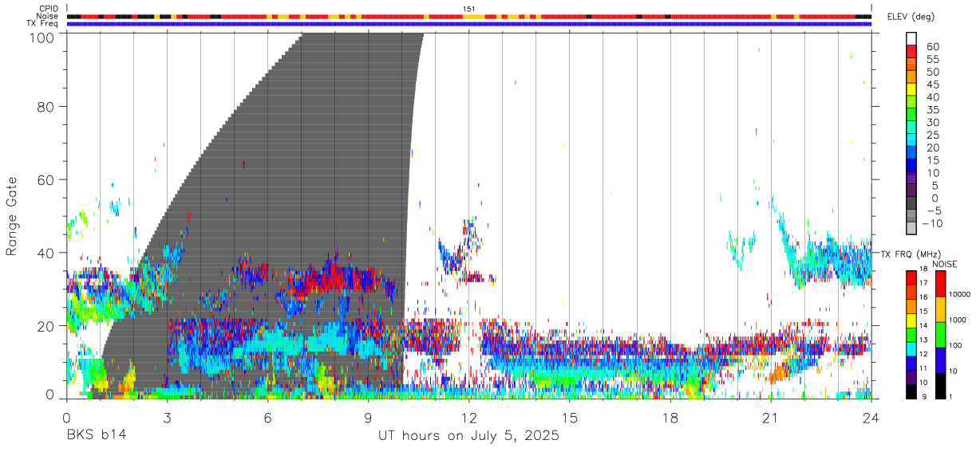Click the red segment of NOISE color bar
980x452 pixels.
[x=940, y=284]
